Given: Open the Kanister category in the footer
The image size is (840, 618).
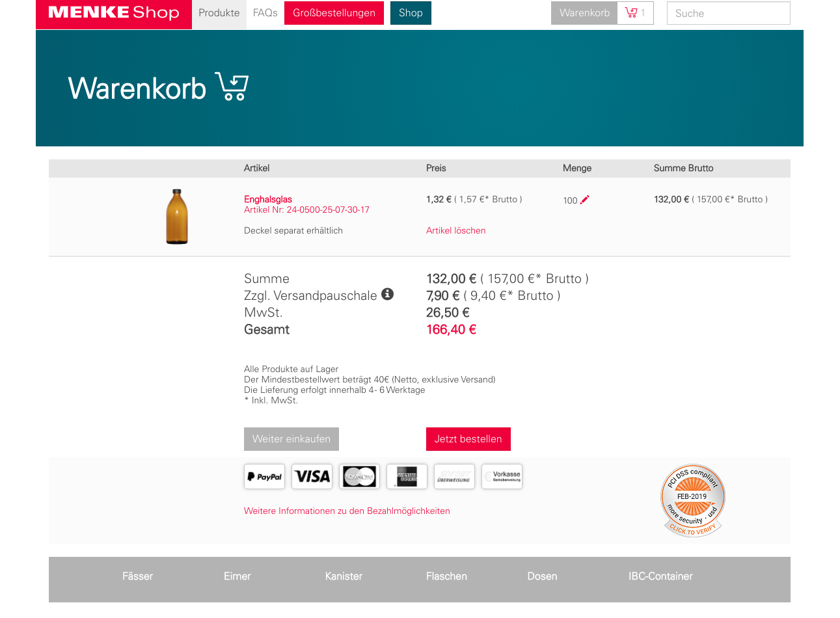Looking at the screenshot, I should coord(344,576).
